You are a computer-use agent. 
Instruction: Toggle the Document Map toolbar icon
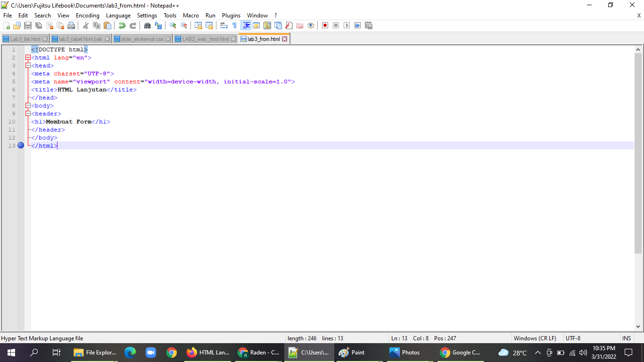267,25
